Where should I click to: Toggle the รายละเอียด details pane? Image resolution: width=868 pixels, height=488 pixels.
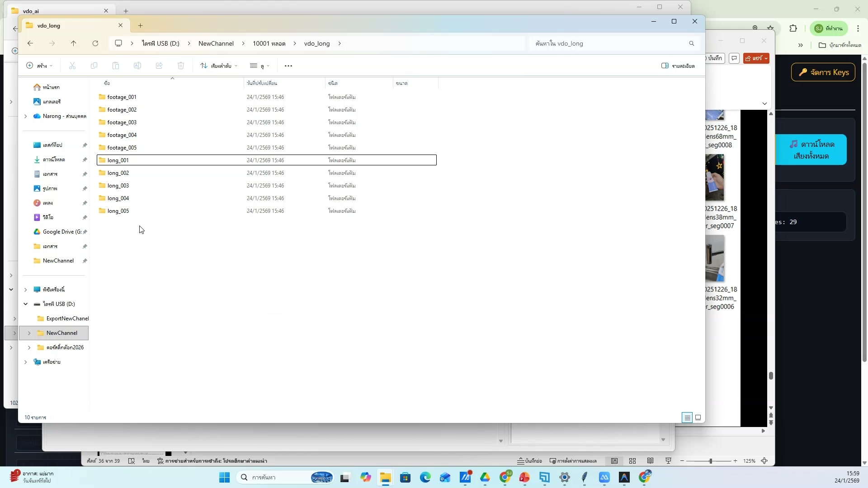click(x=678, y=66)
